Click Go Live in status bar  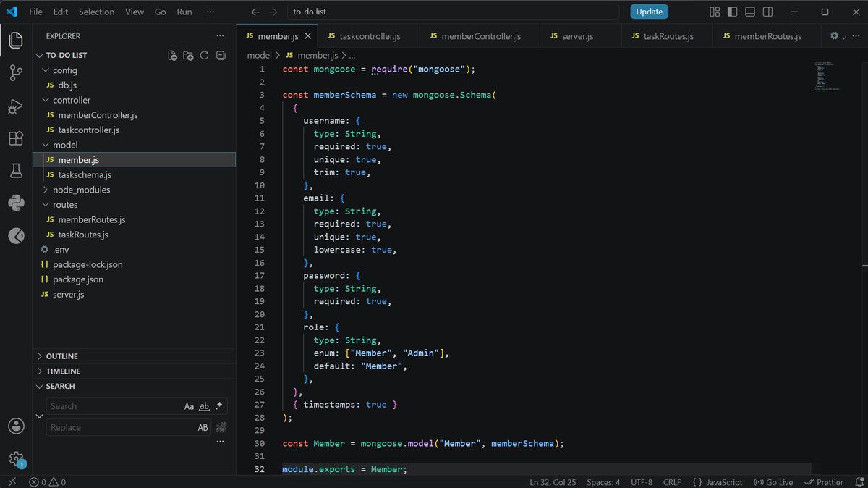click(773, 482)
